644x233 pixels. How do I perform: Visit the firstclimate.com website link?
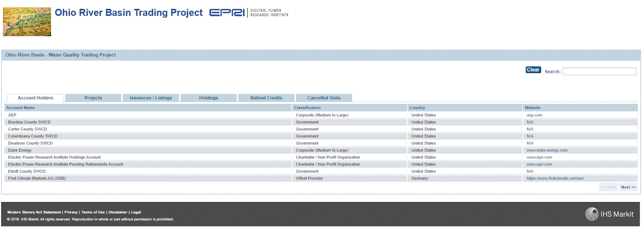pyautogui.click(x=555, y=178)
